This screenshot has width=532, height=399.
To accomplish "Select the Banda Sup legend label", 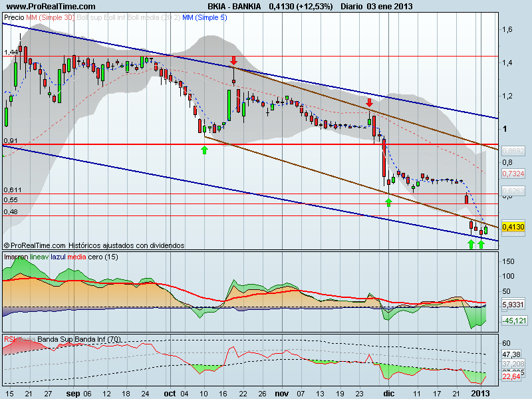I will point(55,339).
